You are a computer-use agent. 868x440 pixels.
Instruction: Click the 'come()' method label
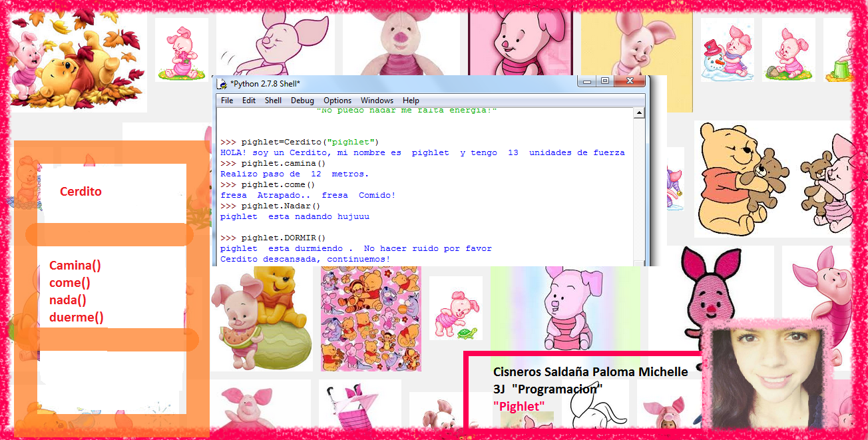click(69, 283)
